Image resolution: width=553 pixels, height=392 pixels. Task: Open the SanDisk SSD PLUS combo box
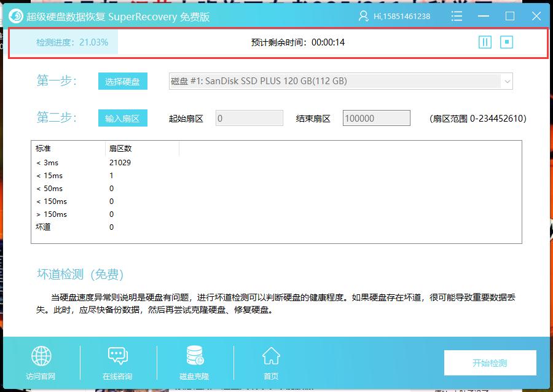338,80
